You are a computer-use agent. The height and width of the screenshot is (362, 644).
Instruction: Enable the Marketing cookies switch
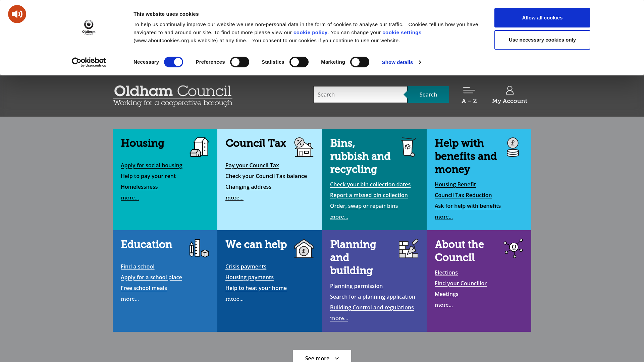click(360, 62)
